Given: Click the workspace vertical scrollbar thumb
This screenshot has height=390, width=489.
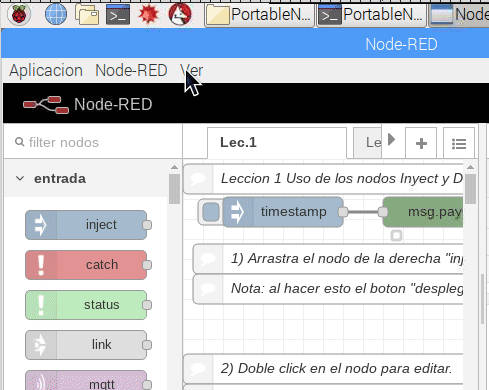Looking at the screenshot, I should (x=470, y=189).
